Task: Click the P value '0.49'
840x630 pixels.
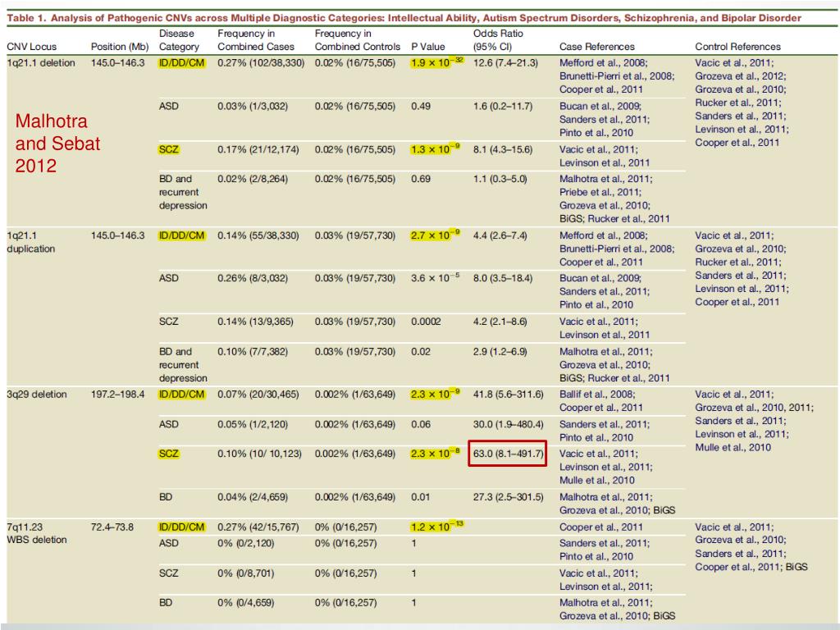Action: (421, 106)
